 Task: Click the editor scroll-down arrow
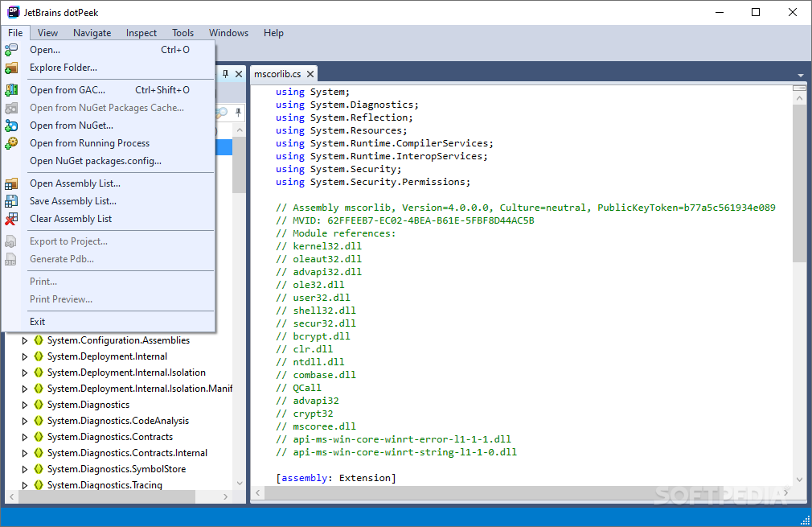pyautogui.click(x=799, y=480)
